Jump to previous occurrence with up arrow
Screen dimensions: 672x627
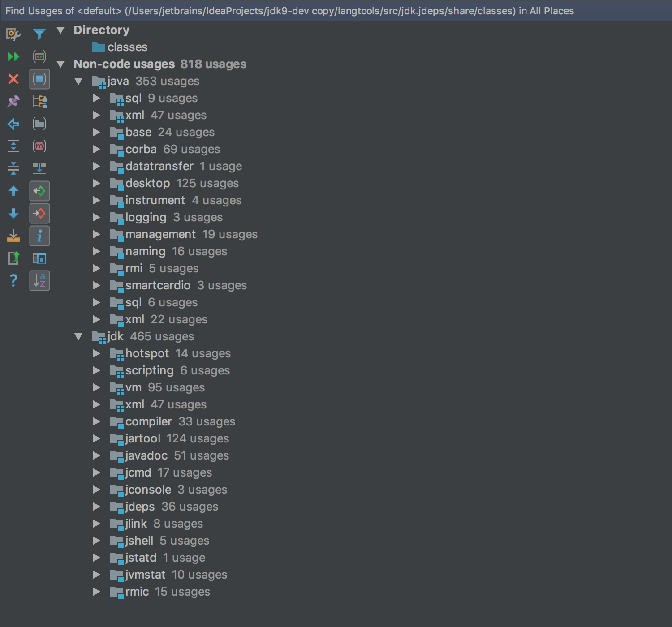13,191
